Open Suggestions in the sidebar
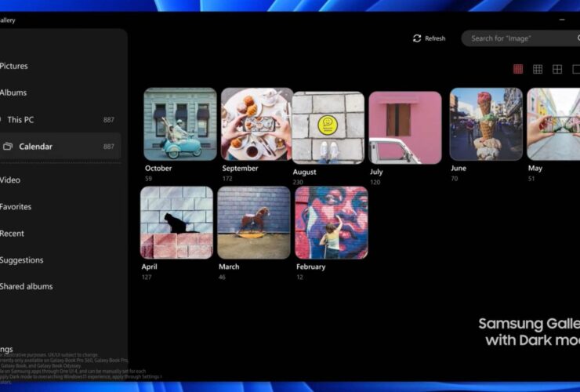The height and width of the screenshot is (392, 580). (21, 260)
